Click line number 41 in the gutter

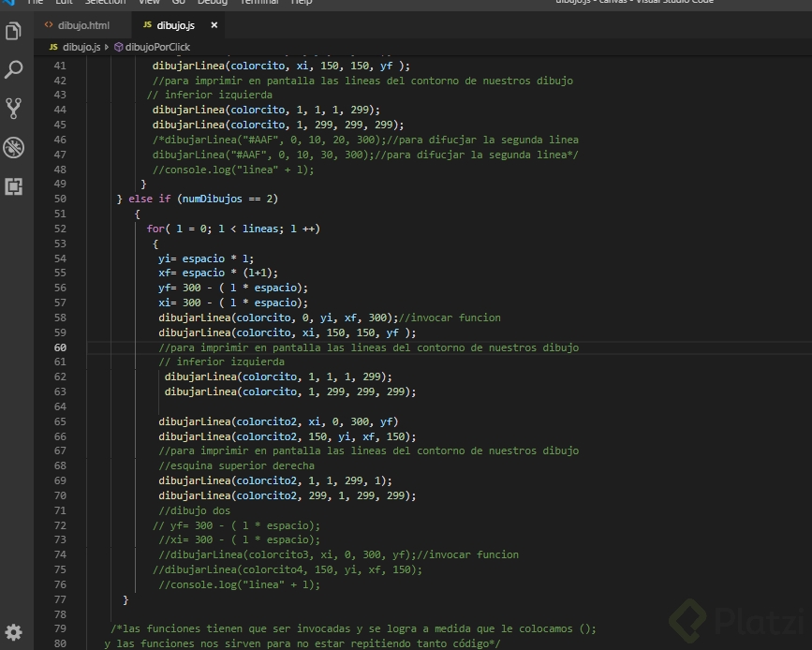[x=60, y=66]
